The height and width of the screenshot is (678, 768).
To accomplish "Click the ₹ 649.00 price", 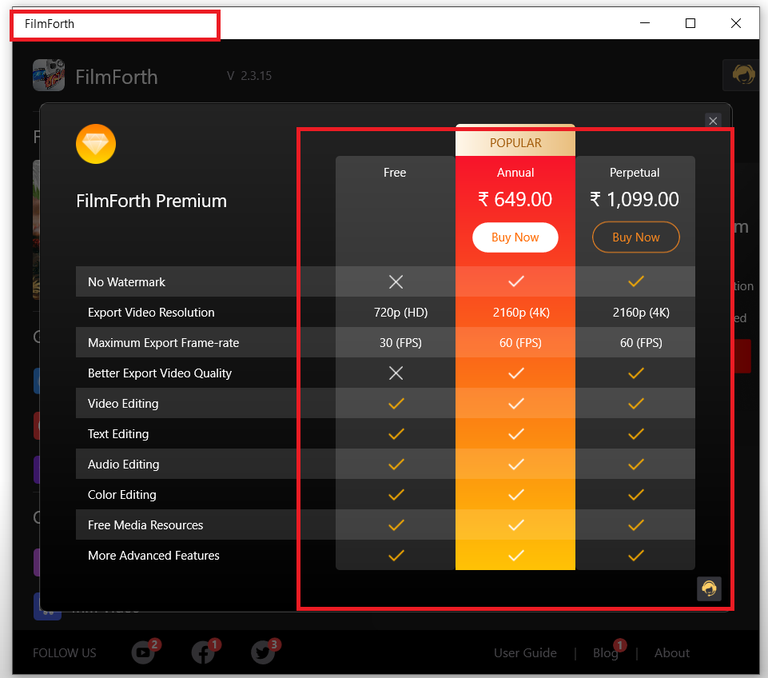I will [x=515, y=199].
